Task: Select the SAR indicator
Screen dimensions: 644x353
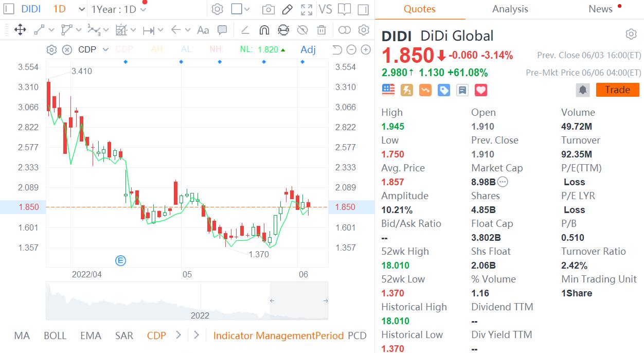Action: [x=124, y=336]
